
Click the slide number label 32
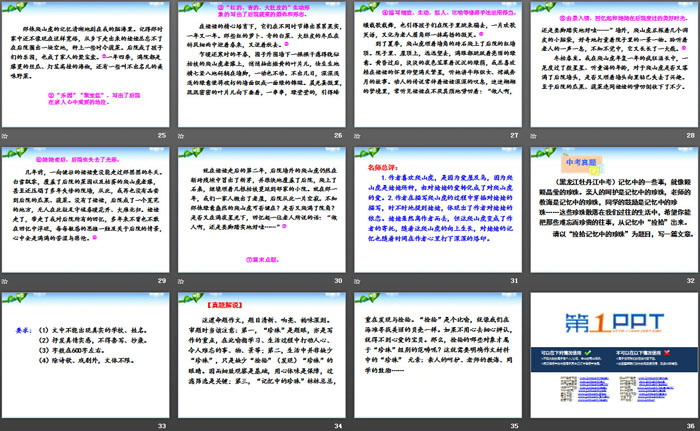691,281
